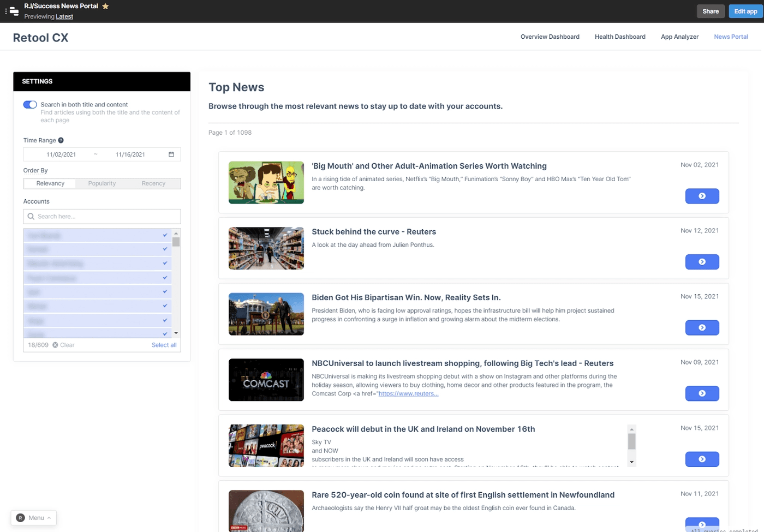The width and height of the screenshot is (764, 532).
Task: Open the help tooltip beside Time Range
Action: coord(62,140)
